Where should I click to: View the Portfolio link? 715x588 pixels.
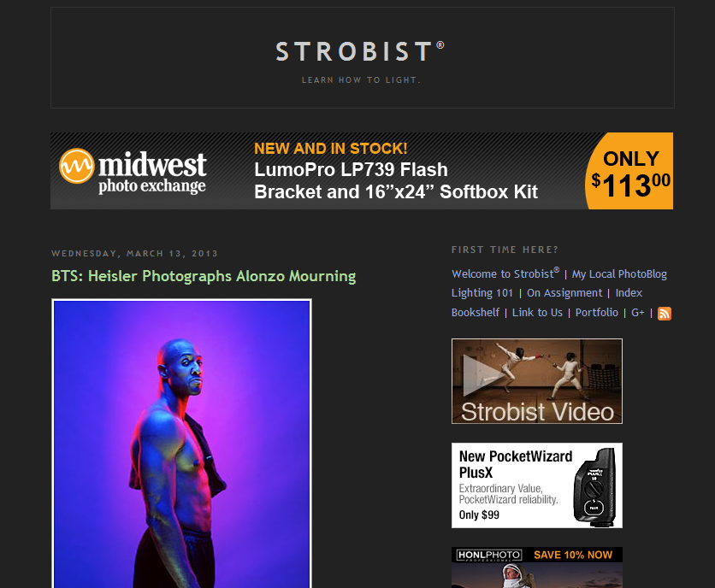pos(596,313)
